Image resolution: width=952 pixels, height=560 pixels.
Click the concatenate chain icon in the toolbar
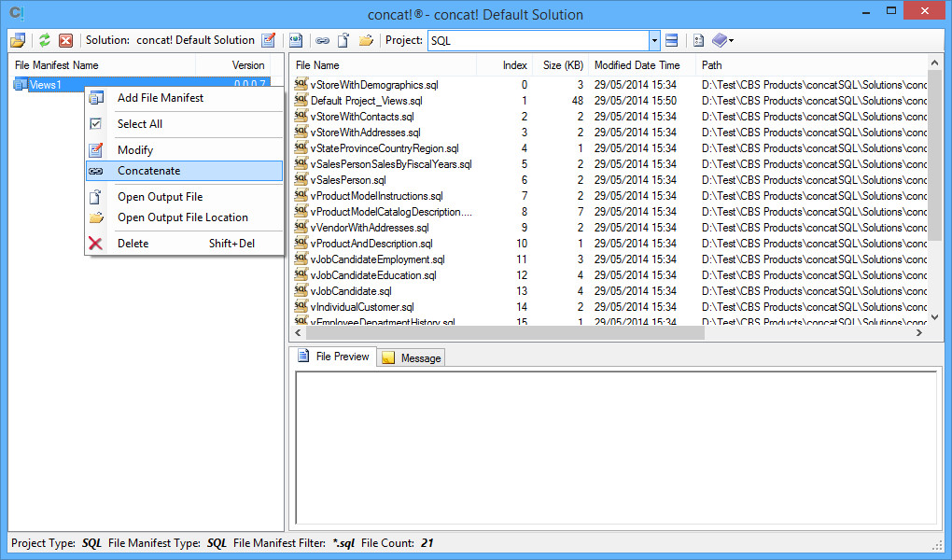[x=322, y=41]
